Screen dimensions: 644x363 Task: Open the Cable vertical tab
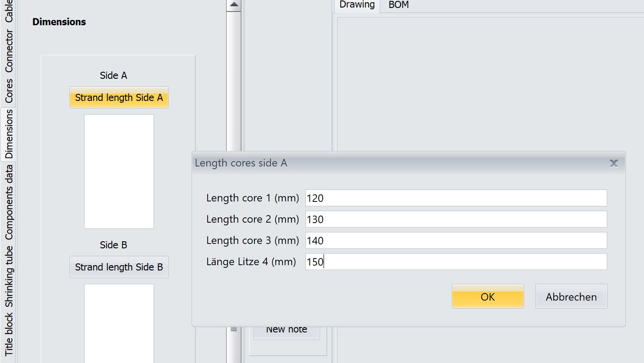[8, 11]
